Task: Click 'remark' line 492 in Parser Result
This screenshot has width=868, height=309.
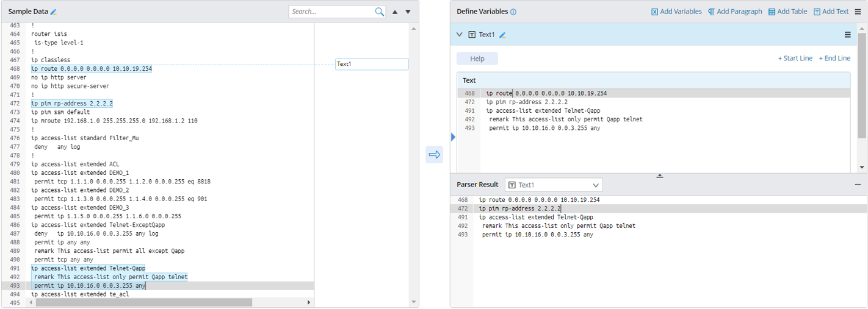Action: click(x=559, y=226)
